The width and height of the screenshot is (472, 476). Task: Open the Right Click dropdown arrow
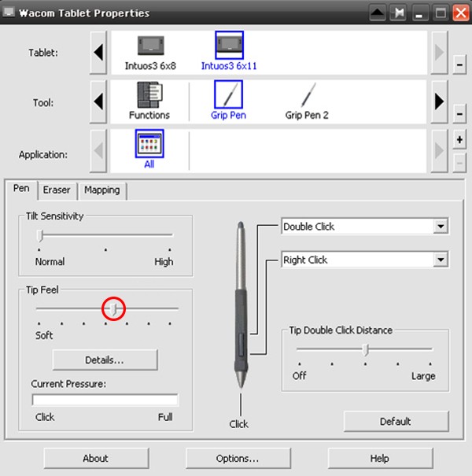pos(441,260)
